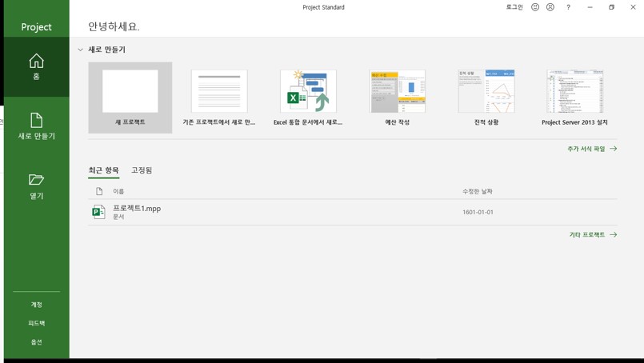Go to the 홈 (Home) sidebar icon
The width and height of the screenshot is (644, 363).
pyautogui.click(x=36, y=61)
